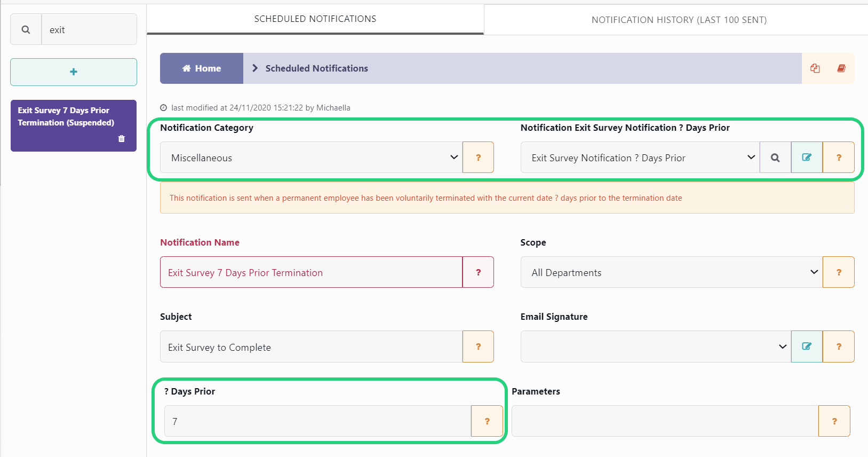Open help for Exit Survey Notification dropdown
This screenshot has width=868, height=457.
coord(839,157)
